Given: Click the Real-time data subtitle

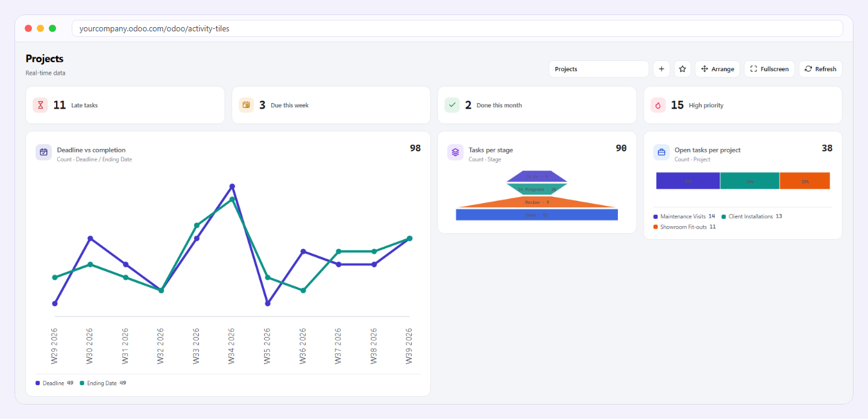Looking at the screenshot, I should click(45, 73).
